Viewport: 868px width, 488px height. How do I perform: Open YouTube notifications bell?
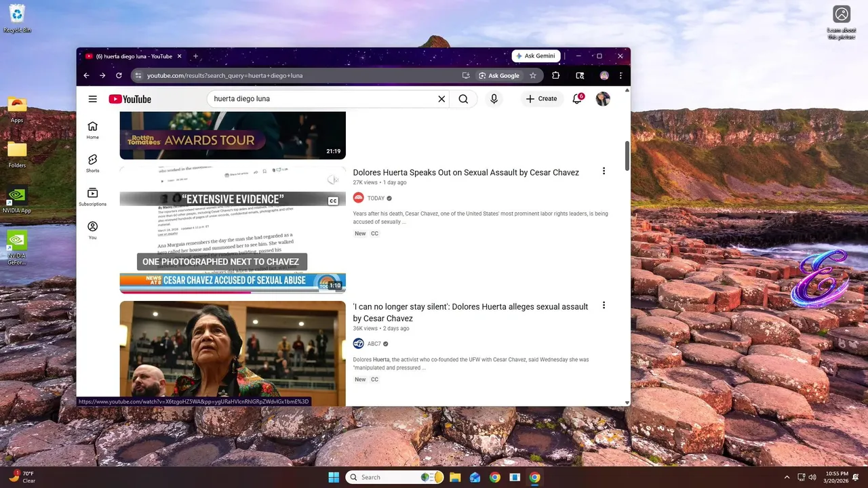[577, 99]
